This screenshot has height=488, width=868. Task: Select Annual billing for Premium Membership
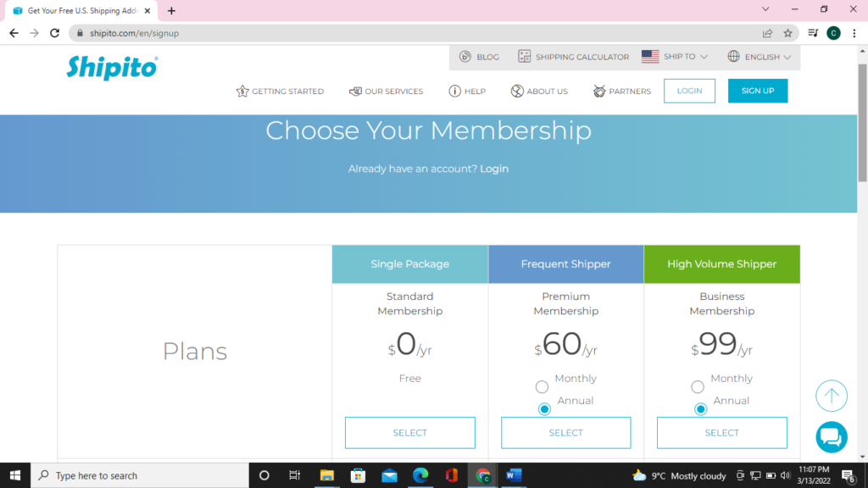click(544, 409)
